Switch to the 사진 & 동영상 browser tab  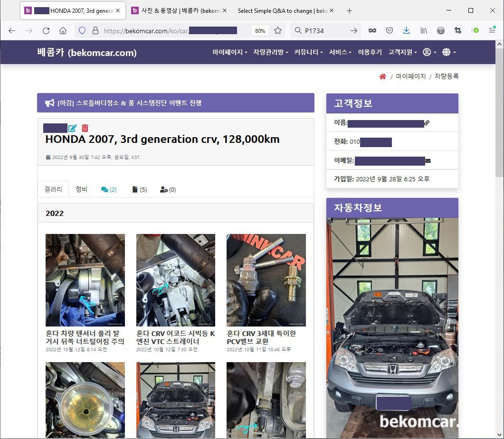click(x=180, y=10)
